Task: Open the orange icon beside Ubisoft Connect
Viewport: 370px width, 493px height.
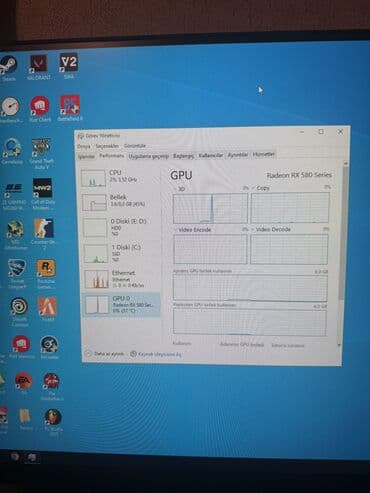Action: coord(48,309)
